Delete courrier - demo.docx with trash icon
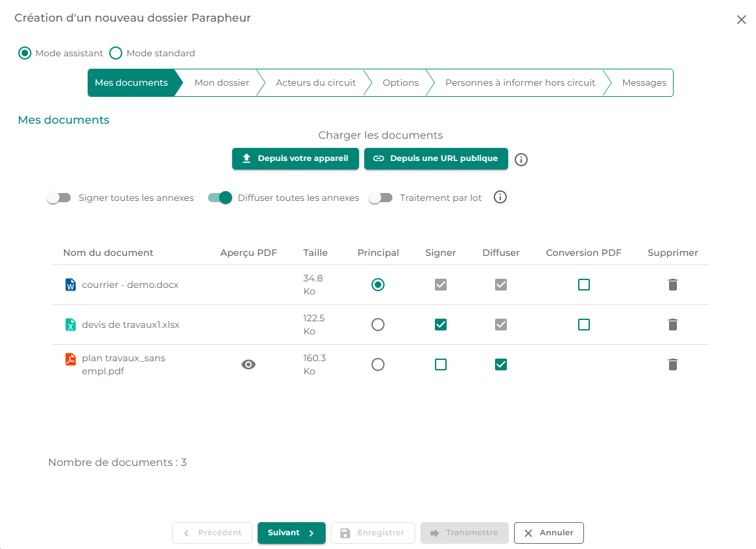This screenshot has height=549, width=756. coord(673,285)
